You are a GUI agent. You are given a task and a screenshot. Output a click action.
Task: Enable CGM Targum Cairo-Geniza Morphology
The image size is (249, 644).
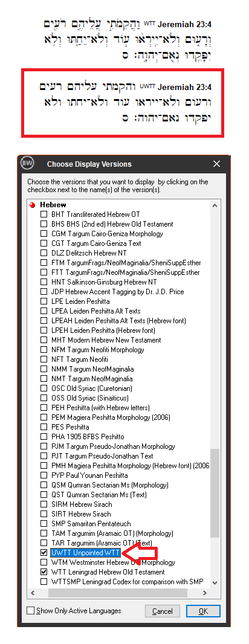point(44,234)
